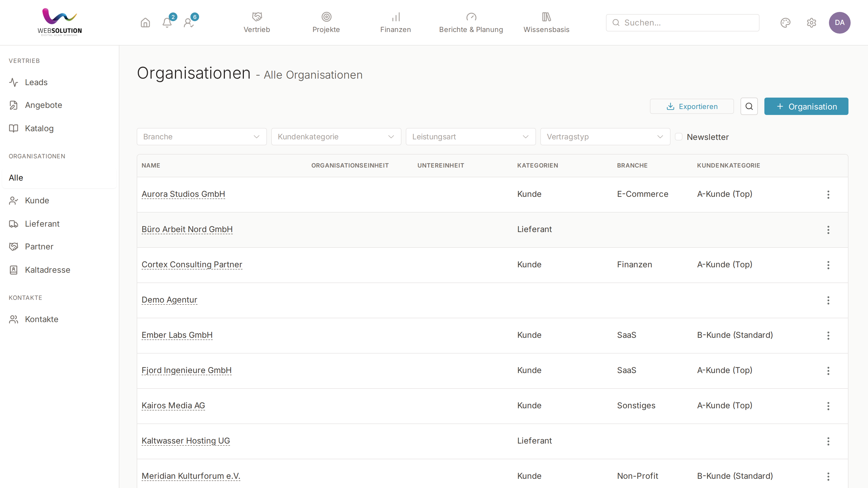Add a new Organisation via button
The height and width of the screenshot is (488, 868).
(x=806, y=107)
